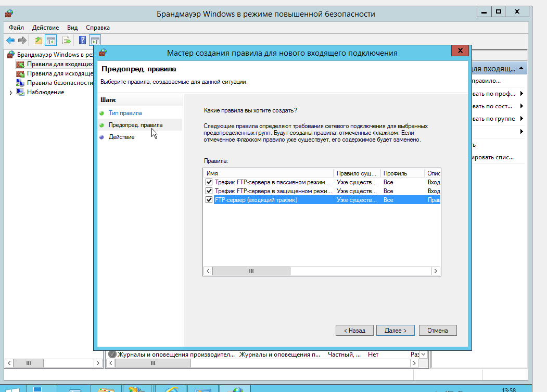Open File Explorer from the taskbar
Viewport: 547px width, 392px height.
click(106, 389)
